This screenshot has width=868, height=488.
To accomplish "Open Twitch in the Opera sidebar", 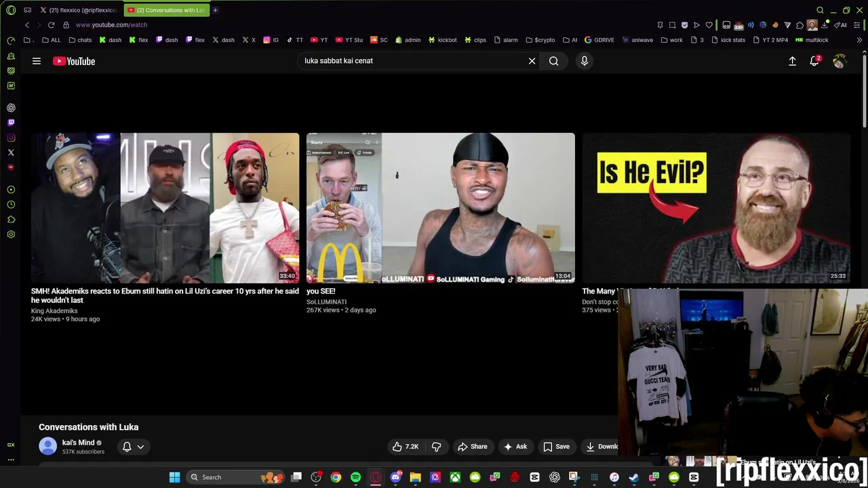I will point(11,123).
